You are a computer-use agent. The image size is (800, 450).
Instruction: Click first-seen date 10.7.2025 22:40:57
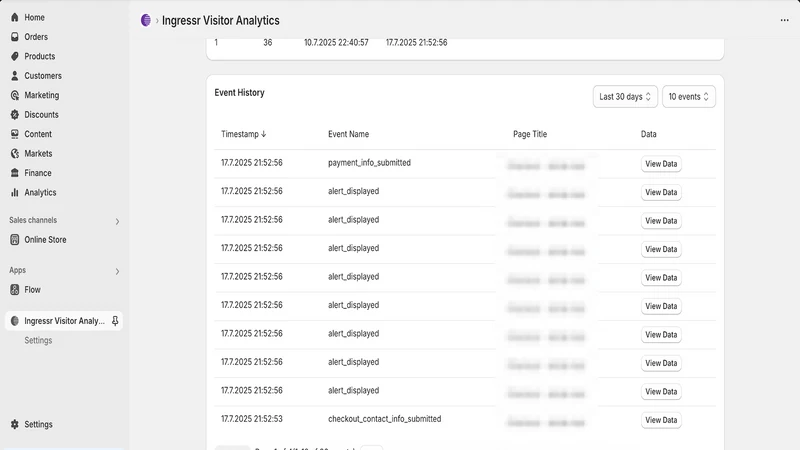[336, 42]
